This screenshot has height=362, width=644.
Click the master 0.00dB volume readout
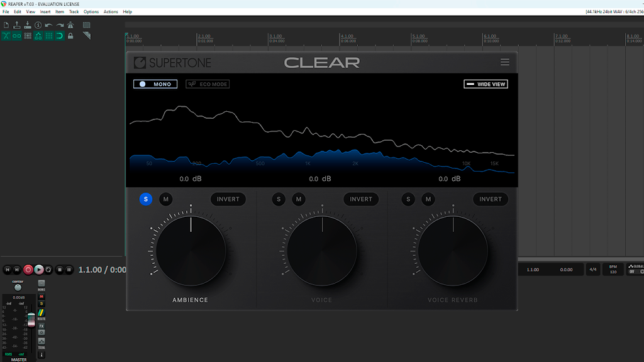[x=19, y=297]
